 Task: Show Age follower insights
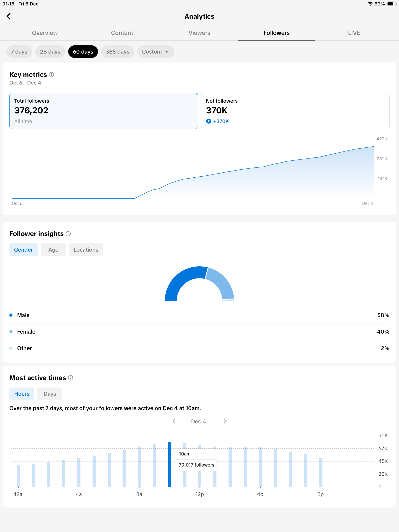tap(53, 250)
